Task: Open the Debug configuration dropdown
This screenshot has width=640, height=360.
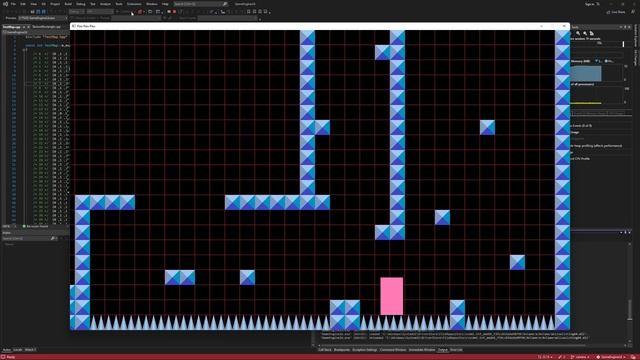Action: pyautogui.click(x=76, y=12)
